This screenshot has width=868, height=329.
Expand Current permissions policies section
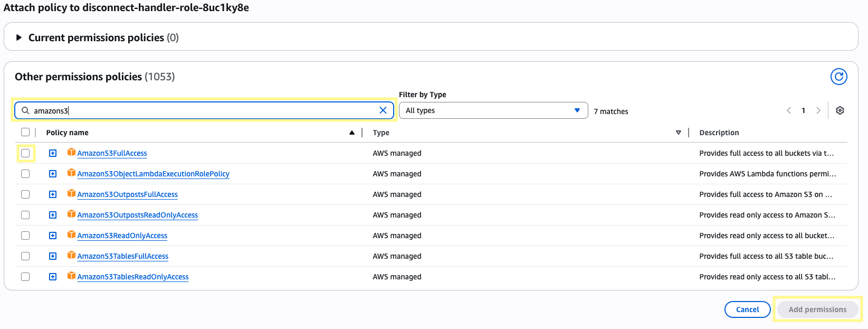coord(19,37)
